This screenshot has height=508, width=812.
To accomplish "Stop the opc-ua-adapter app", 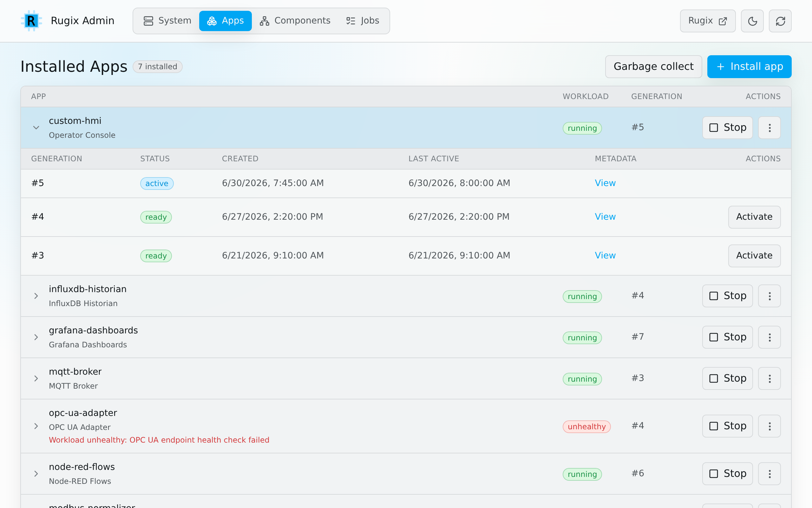I will (x=727, y=426).
